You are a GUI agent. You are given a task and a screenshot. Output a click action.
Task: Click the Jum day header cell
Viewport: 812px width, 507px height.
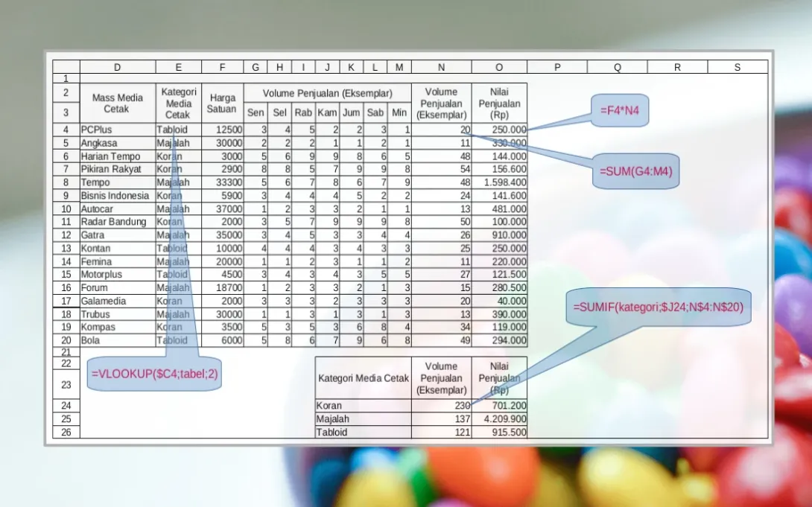tap(351, 112)
